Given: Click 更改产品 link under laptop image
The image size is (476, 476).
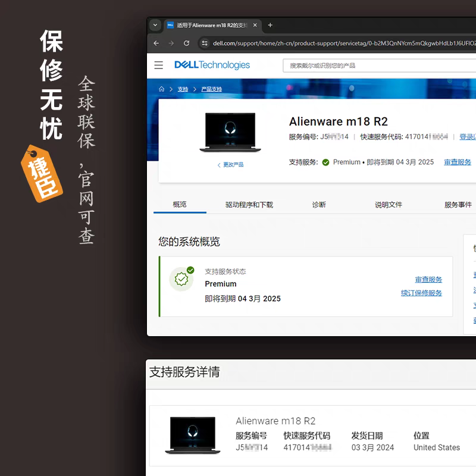Looking at the screenshot, I should (x=231, y=165).
